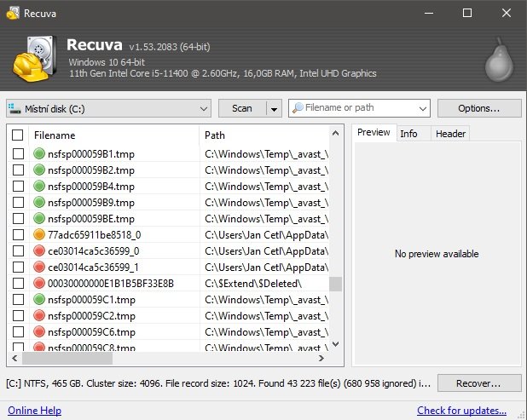Click the horizontal scrollbar thumb in file list
Screen dimensions: 527x420
[67, 358]
